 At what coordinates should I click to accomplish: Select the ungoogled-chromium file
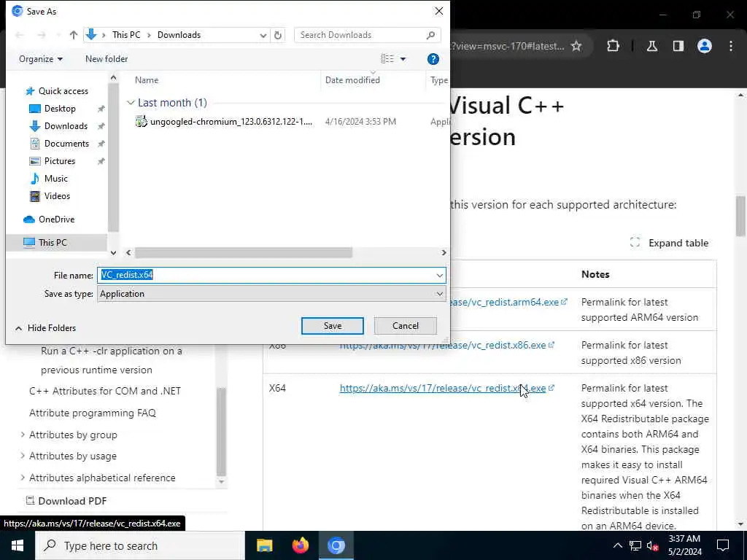click(x=231, y=122)
